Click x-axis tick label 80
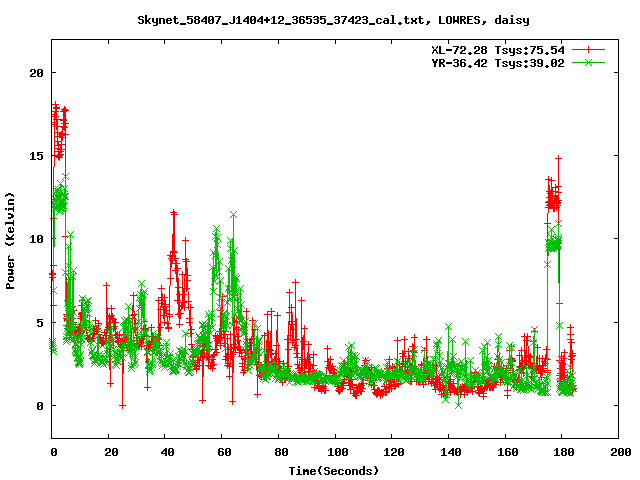The height and width of the screenshot is (480, 640). 281,452
